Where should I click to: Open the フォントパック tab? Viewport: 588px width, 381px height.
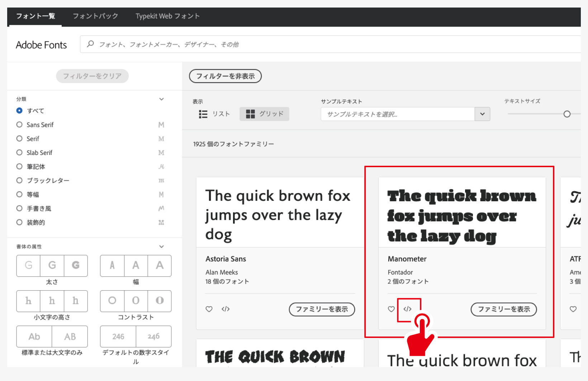[x=95, y=16]
